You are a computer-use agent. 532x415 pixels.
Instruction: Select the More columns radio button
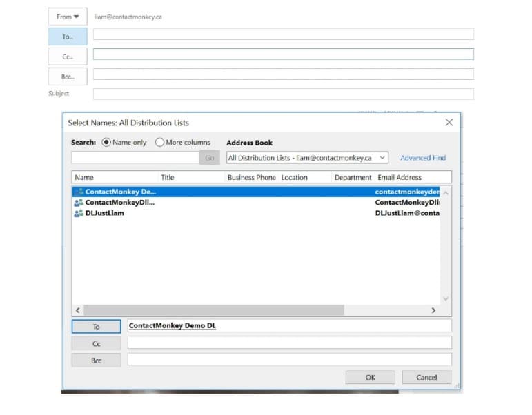tap(159, 143)
